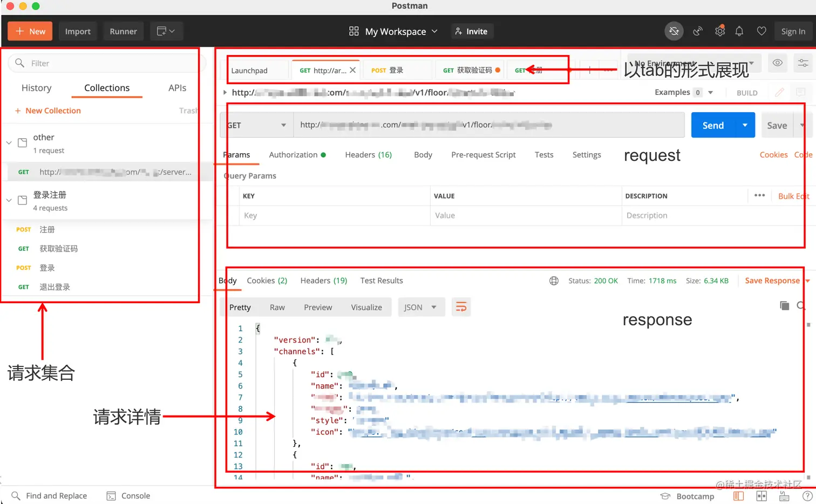Image resolution: width=816 pixels, height=504 pixels.
Task: Click the Key input cell
Action: tap(335, 215)
